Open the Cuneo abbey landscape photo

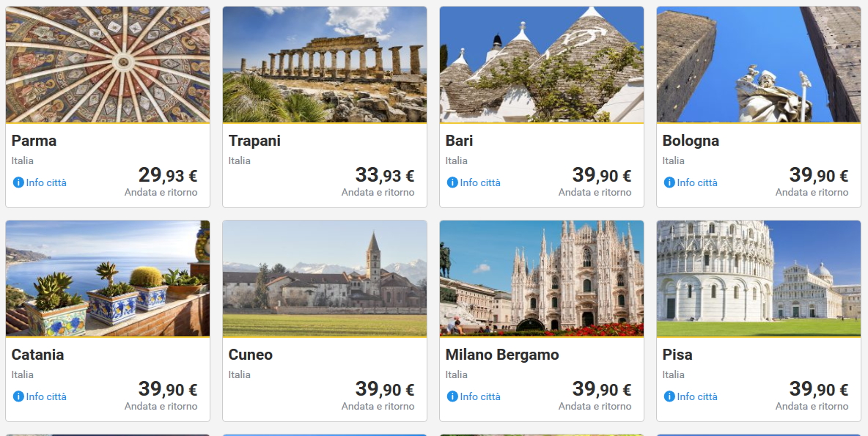click(x=325, y=278)
